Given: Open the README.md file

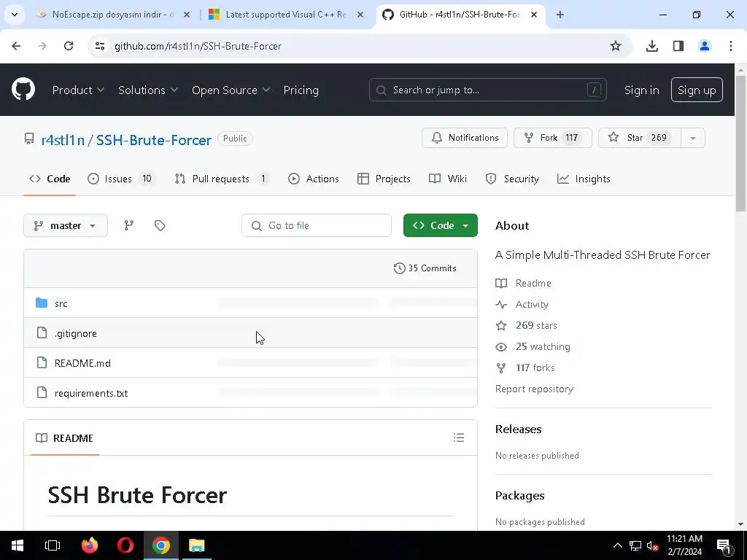Looking at the screenshot, I should point(82,363).
